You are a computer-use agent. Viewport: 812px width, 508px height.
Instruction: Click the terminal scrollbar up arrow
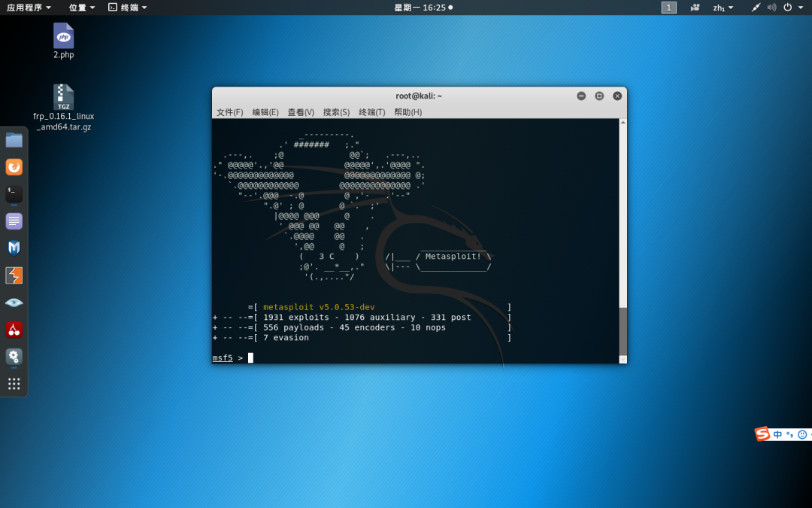pyautogui.click(x=623, y=123)
